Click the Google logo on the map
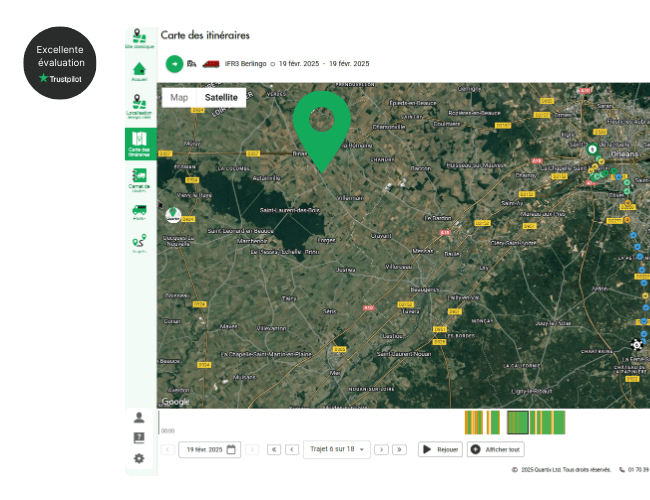The image size is (650, 500). point(175,402)
